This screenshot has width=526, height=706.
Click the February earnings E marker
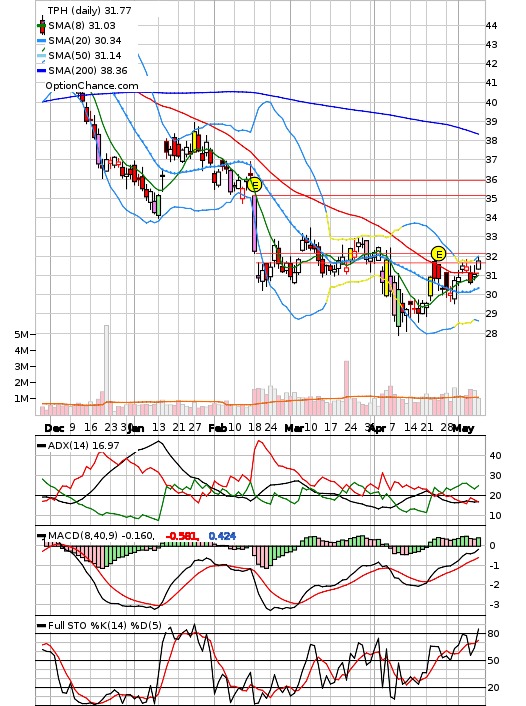(254, 185)
